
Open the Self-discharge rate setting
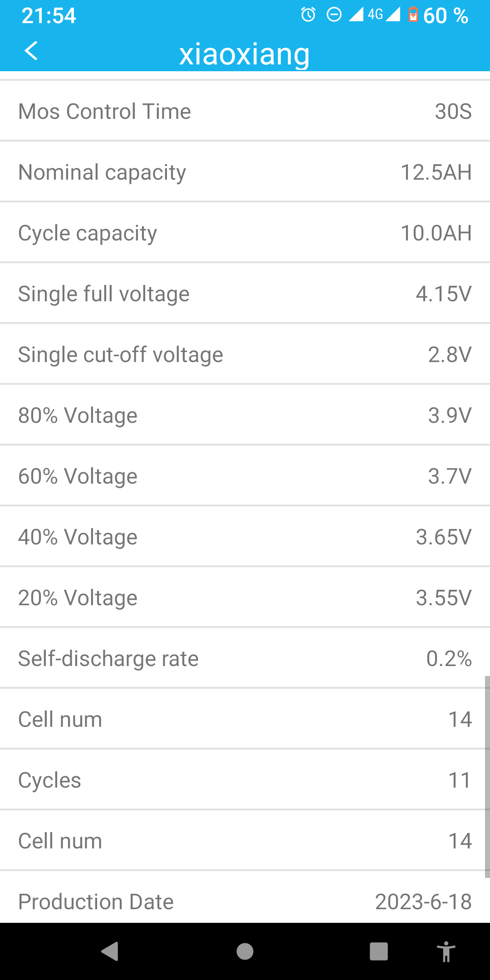(245, 659)
